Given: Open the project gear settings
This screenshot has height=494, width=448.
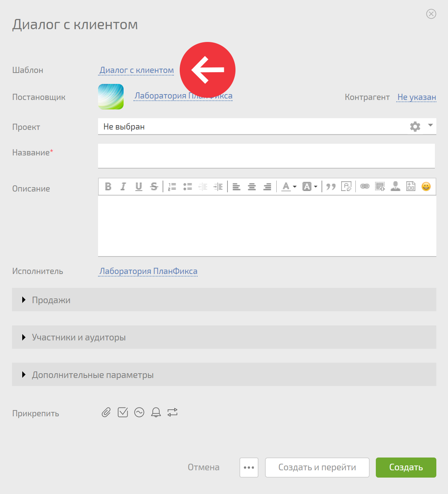Looking at the screenshot, I should tap(415, 127).
